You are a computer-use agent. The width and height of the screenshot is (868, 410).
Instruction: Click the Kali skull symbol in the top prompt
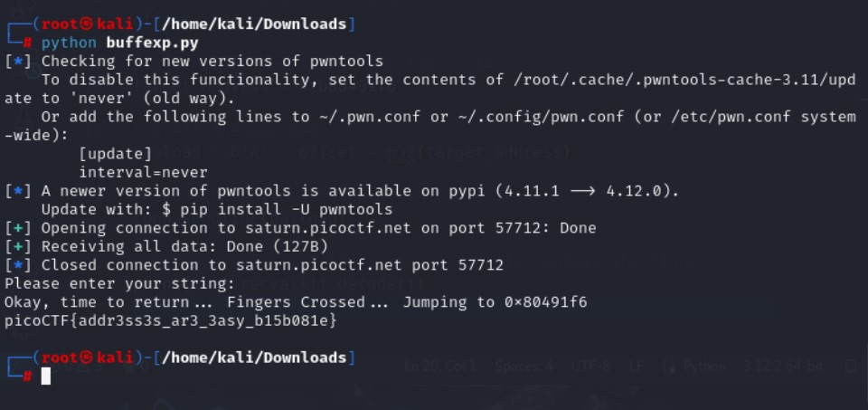point(87,24)
